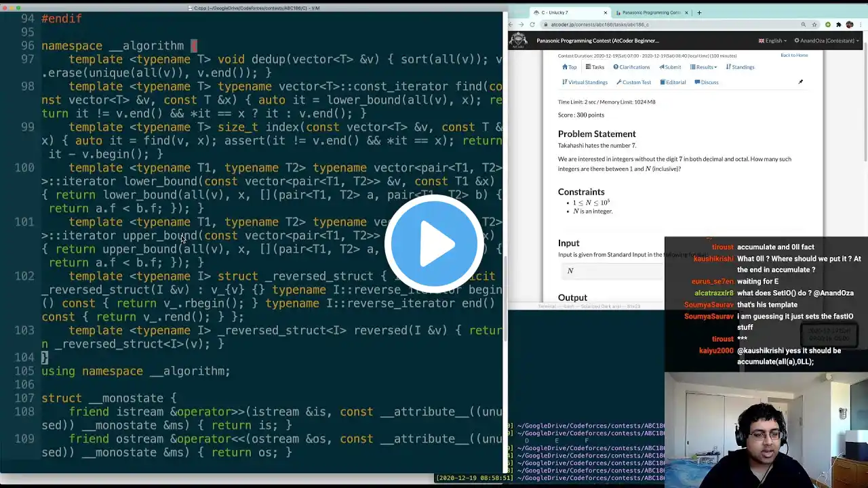Open the Tasks tab
Image resolution: width=868 pixels, height=488 pixels.
595,67
